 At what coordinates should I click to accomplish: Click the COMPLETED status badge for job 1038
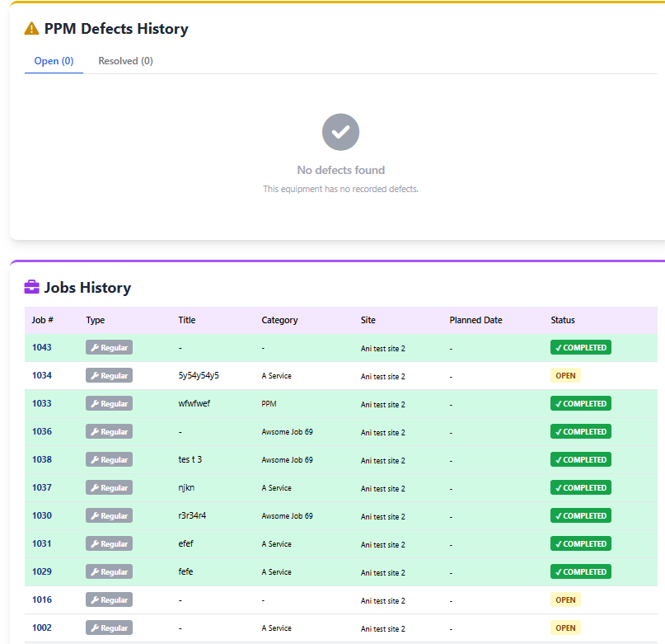(x=581, y=459)
